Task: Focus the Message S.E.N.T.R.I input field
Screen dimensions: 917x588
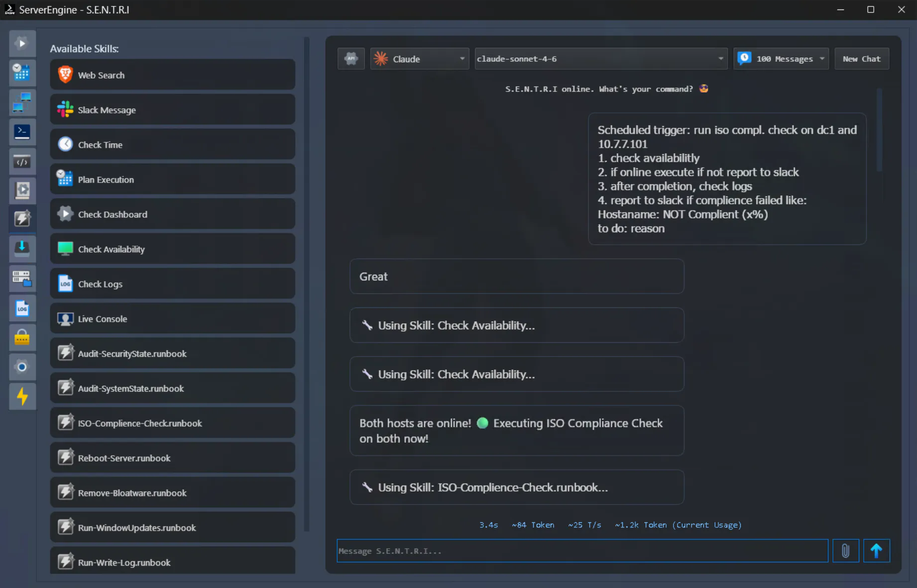Action: 582,551
